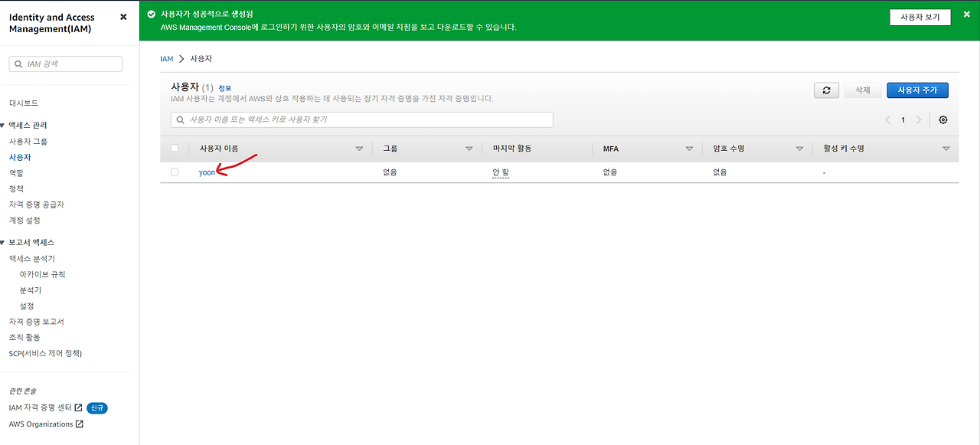Screen dimensions: 980x445
Task: Collapse the 보고서 액세스 section
Action: 3,242
